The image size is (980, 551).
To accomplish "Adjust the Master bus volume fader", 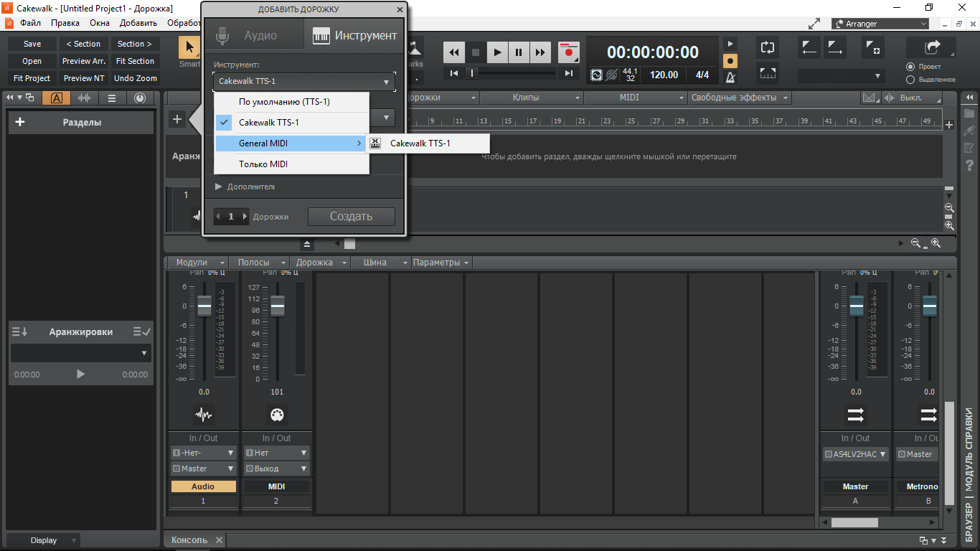I will click(857, 306).
